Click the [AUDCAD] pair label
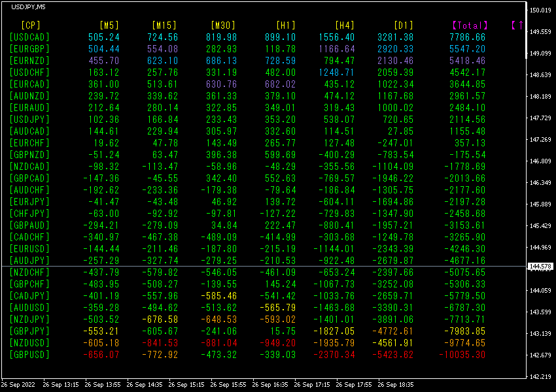 pos(30,131)
